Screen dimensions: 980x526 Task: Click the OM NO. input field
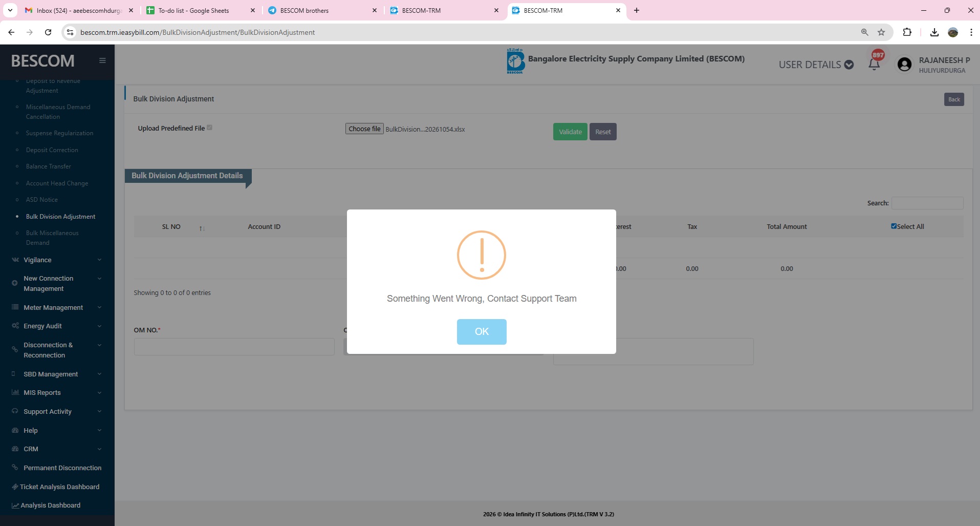coord(234,347)
